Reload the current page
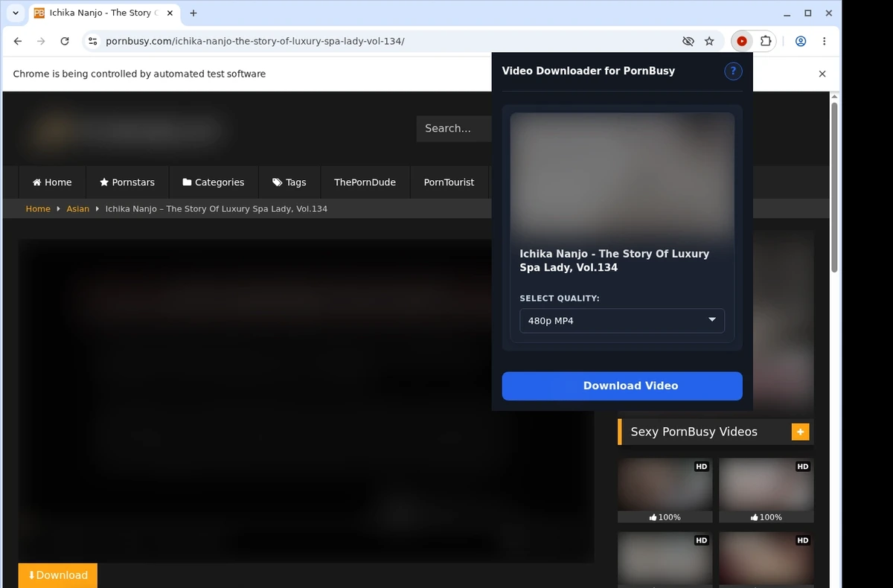The height and width of the screenshot is (588, 893). click(65, 42)
